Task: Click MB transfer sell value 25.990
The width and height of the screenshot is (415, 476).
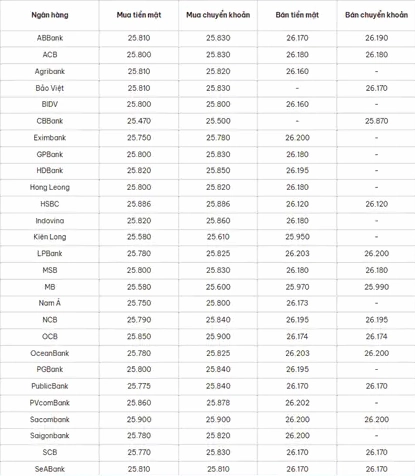Action: tap(376, 287)
